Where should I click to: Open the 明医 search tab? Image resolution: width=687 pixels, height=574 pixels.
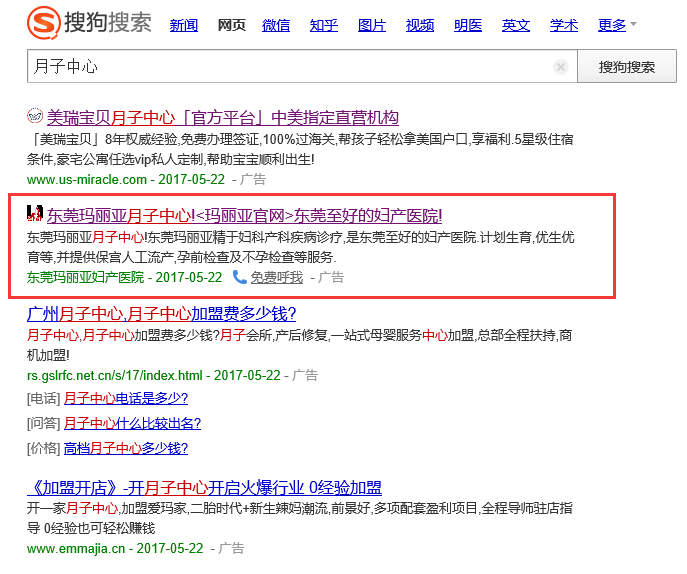[468, 25]
